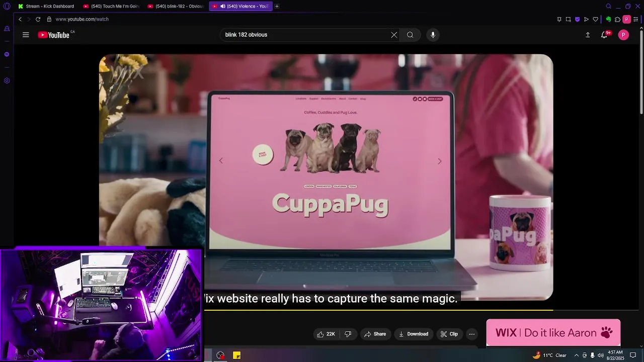Open the yellow sticky notes taskbar app
The height and width of the screenshot is (362, 644).
pyautogui.click(x=236, y=355)
